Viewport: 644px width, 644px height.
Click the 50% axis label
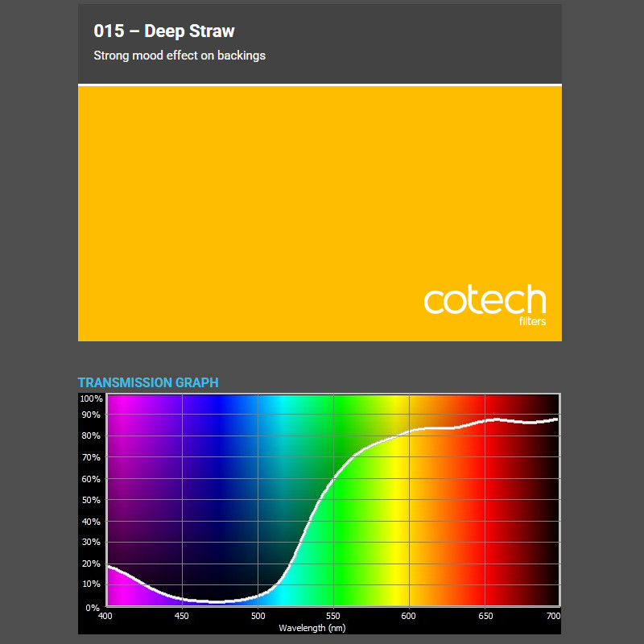[x=90, y=500]
